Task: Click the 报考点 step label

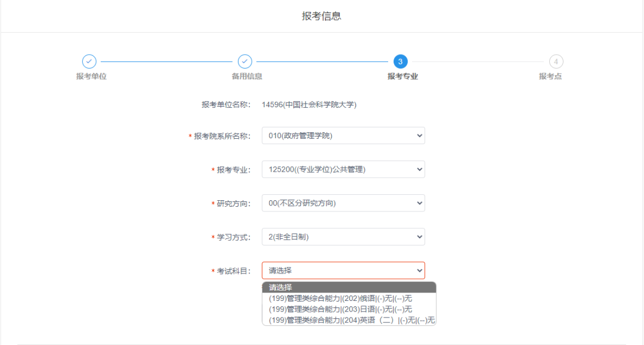Action: [x=550, y=76]
